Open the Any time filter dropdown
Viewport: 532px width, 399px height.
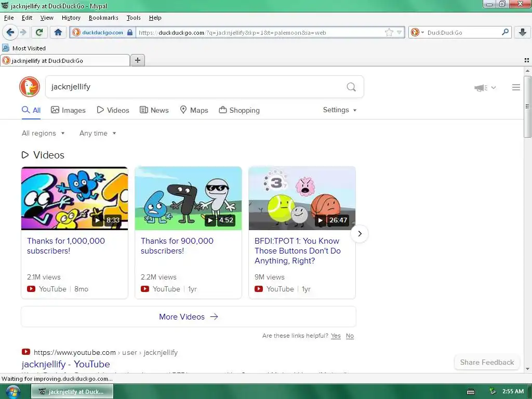coord(98,134)
